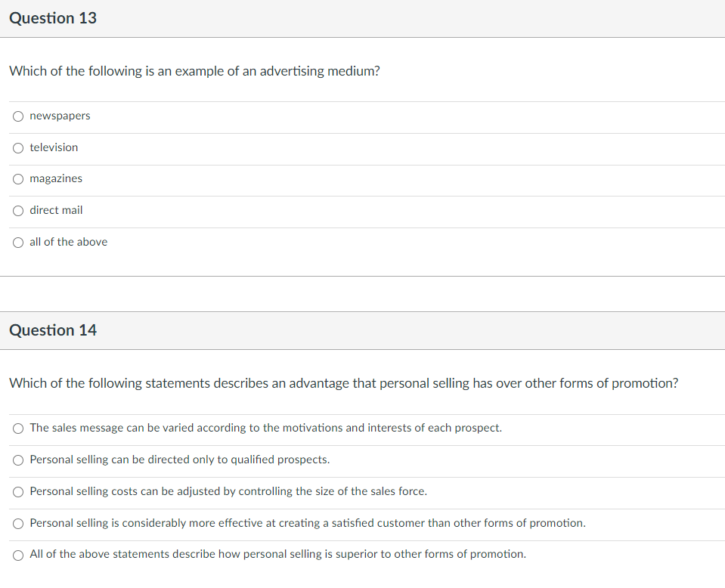Viewport: 725px width, 588px height.
Task: Choose All of the above statements in Question 14
Action: click(18, 556)
